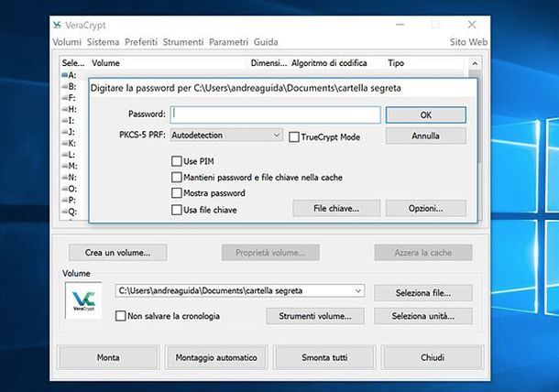Image resolution: width=559 pixels, height=392 pixels.
Task: Follow the Sito Web link
Action: [x=468, y=42]
